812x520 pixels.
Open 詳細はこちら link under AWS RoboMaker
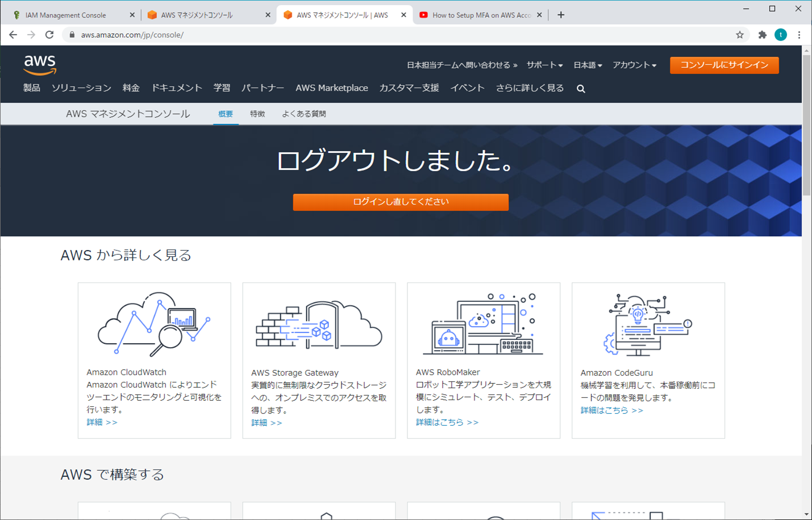(x=447, y=422)
